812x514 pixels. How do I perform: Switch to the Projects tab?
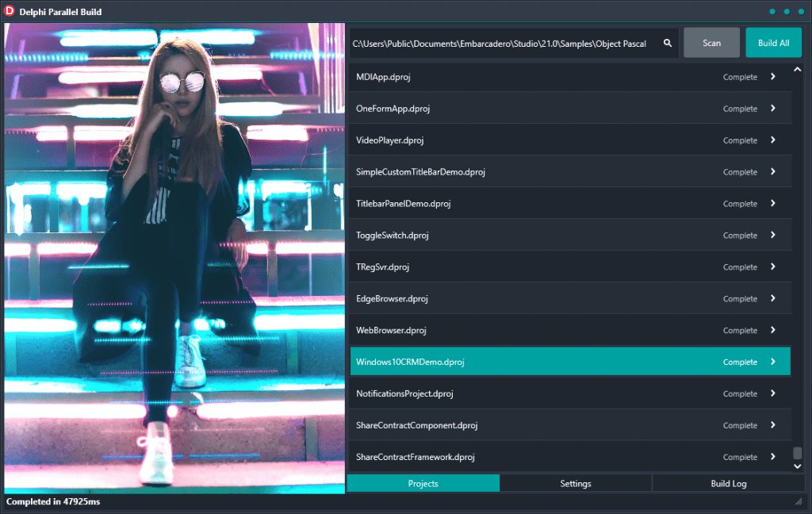coord(423,483)
